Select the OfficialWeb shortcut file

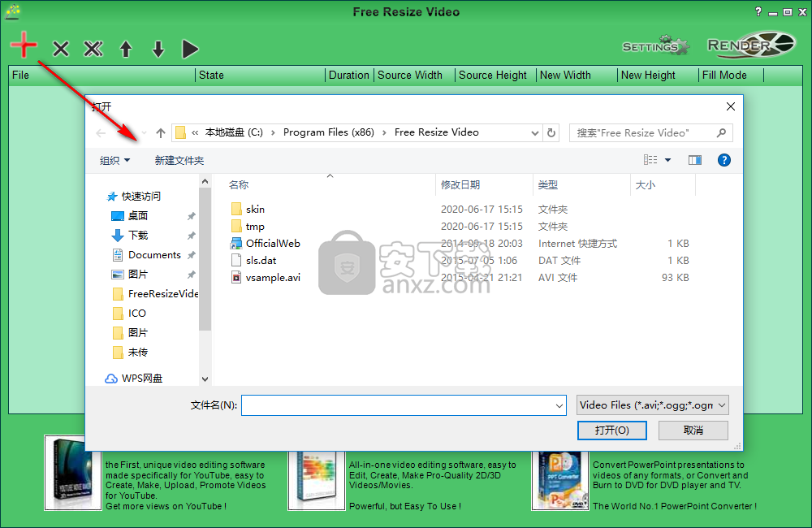(x=266, y=243)
